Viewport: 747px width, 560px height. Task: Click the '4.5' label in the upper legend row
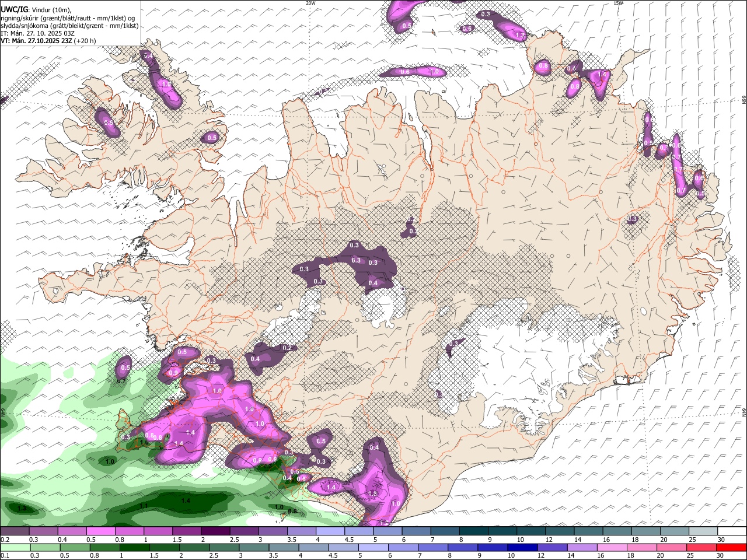click(x=349, y=540)
